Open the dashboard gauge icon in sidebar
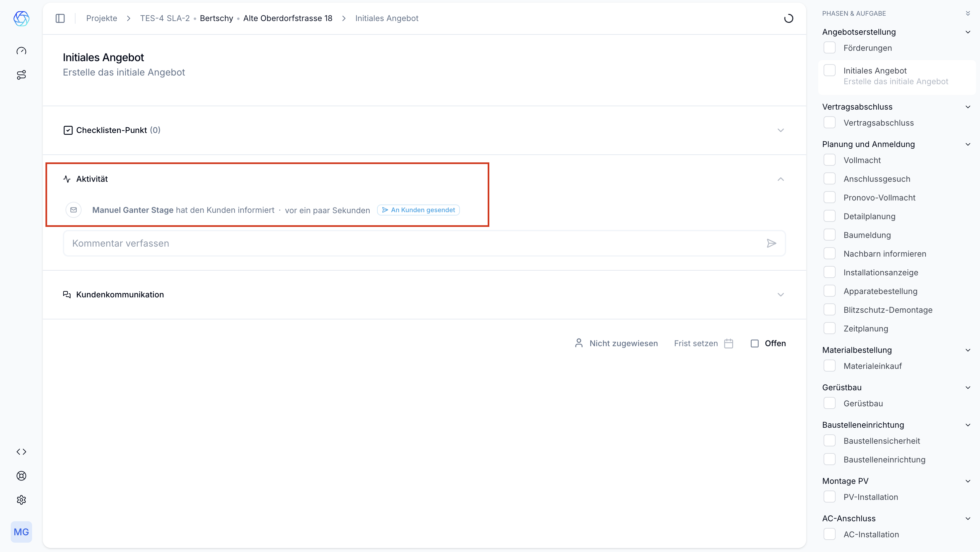This screenshot has width=980, height=552. 21,50
